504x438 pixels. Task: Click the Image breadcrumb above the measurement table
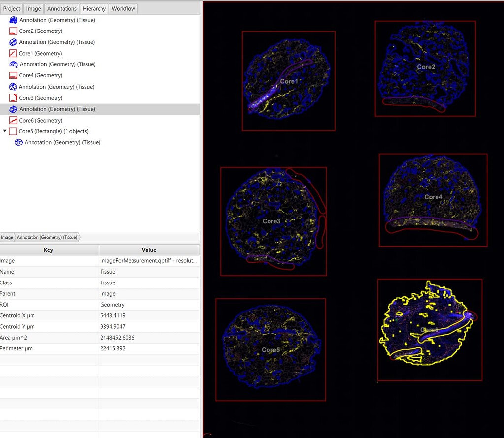(x=7, y=237)
